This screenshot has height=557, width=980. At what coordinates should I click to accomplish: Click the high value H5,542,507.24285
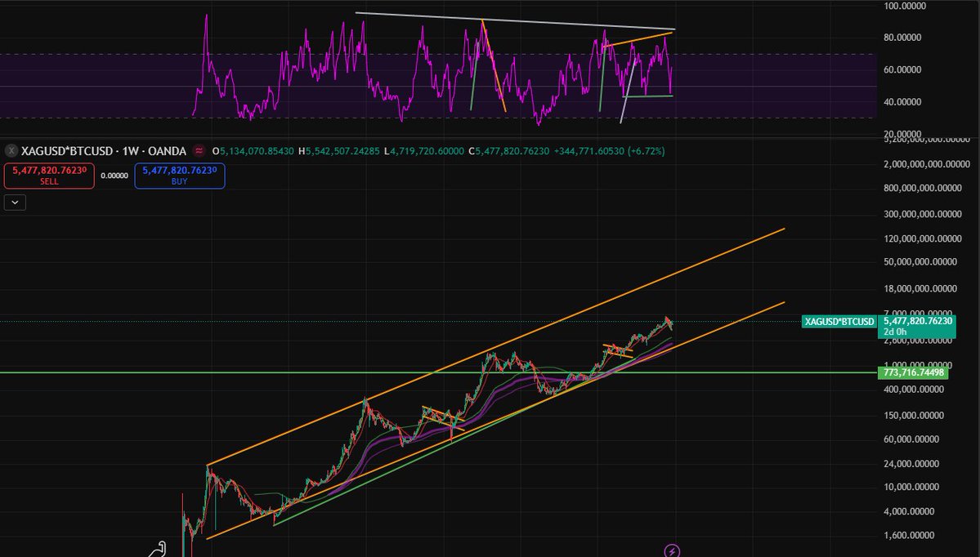point(338,151)
